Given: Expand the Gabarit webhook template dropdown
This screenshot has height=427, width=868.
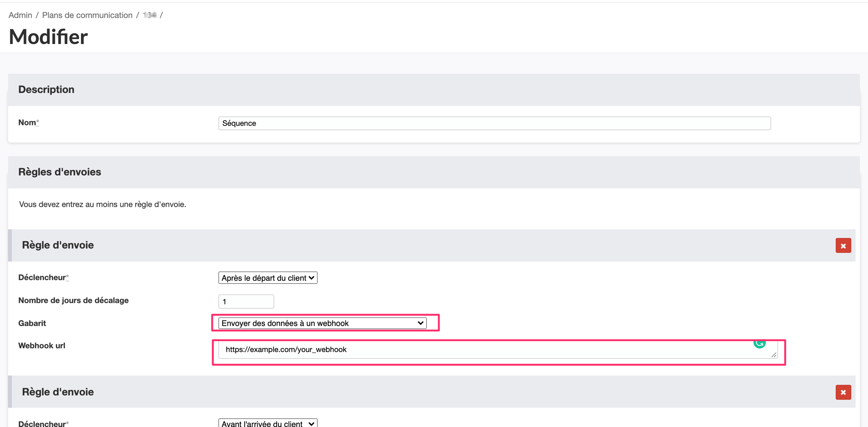Looking at the screenshot, I should 322,323.
